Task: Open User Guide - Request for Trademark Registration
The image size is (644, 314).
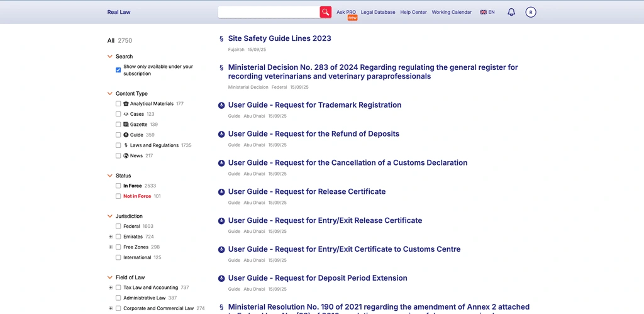Action: pyautogui.click(x=314, y=105)
